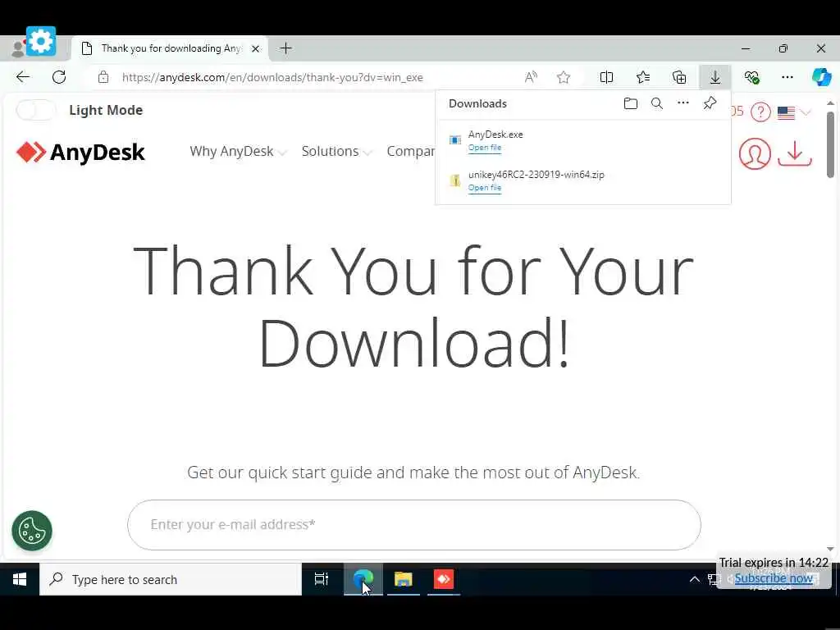Open the Browser essentials heart icon
This screenshot has height=630, width=840.
(751, 77)
